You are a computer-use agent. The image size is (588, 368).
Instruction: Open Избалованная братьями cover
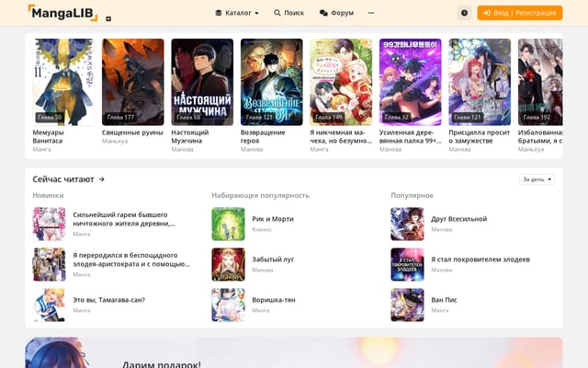click(x=540, y=82)
